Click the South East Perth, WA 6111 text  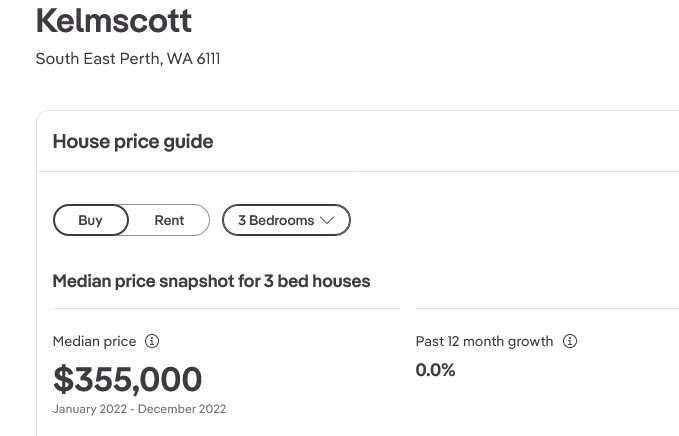click(128, 59)
